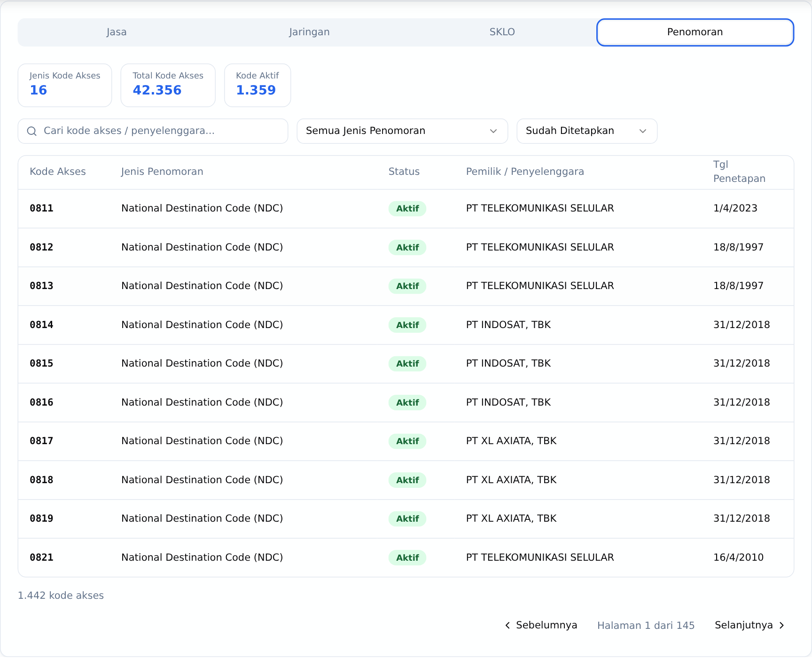Go to next page with Selanjutnya

tap(750, 625)
